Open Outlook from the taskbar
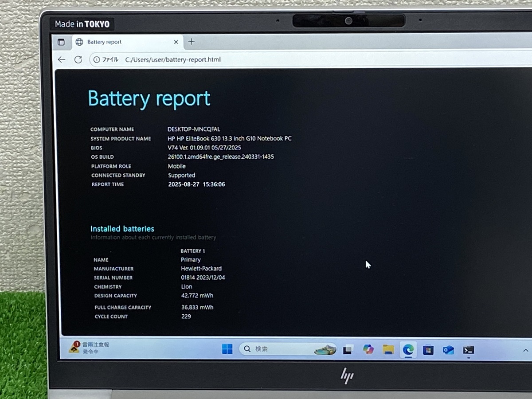The width and height of the screenshot is (532, 399). point(448,350)
